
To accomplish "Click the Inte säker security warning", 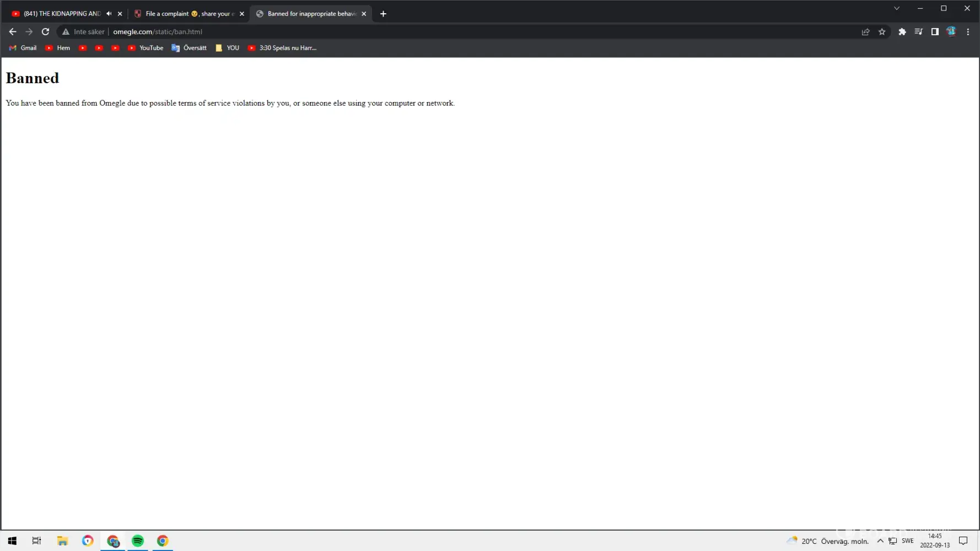I will click(83, 32).
